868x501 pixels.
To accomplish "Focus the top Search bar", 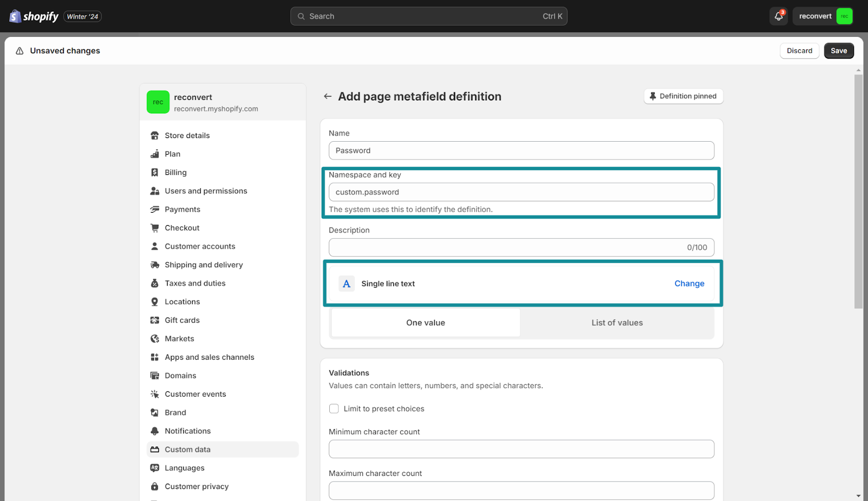I will click(x=429, y=16).
